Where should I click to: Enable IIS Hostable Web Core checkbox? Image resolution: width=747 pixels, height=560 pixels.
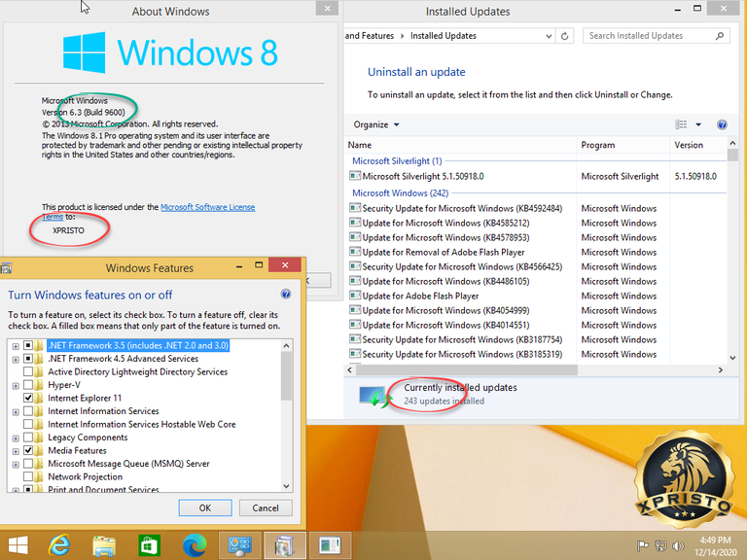pyautogui.click(x=28, y=424)
